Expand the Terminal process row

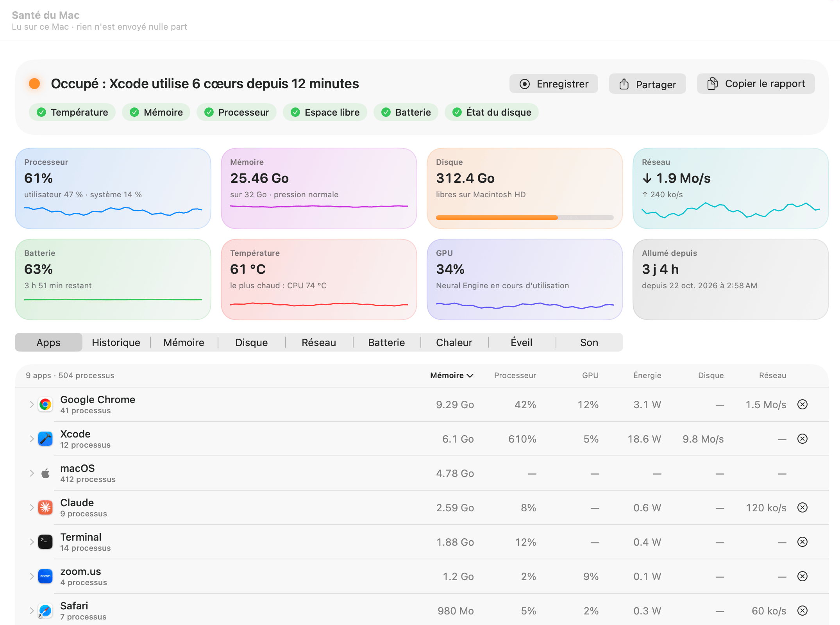point(32,542)
